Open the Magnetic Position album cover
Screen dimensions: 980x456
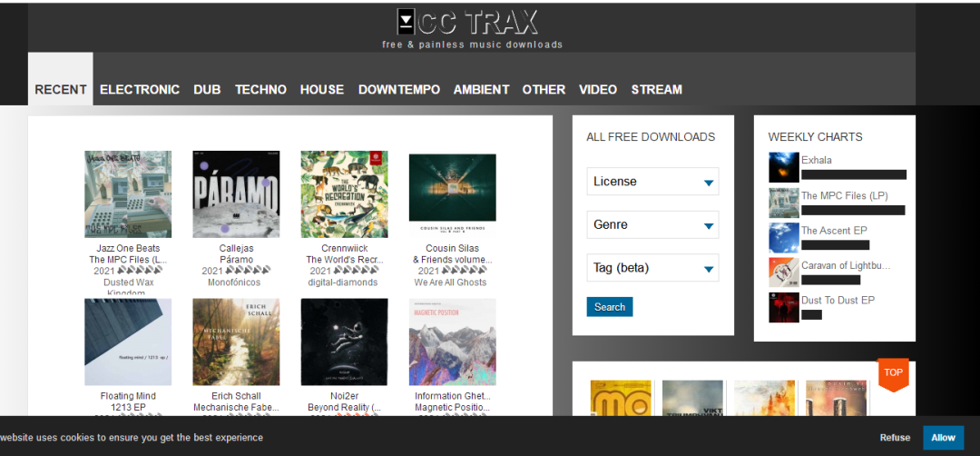tap(453, 342)
